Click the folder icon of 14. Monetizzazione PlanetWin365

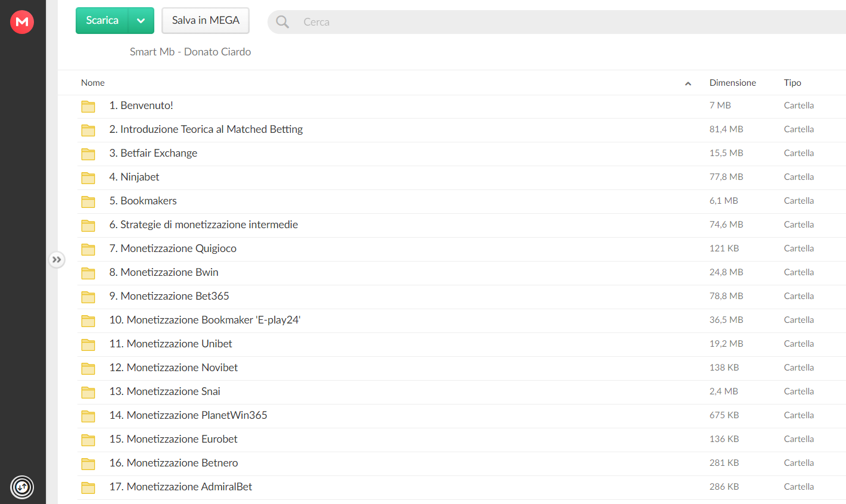point(88,416)
